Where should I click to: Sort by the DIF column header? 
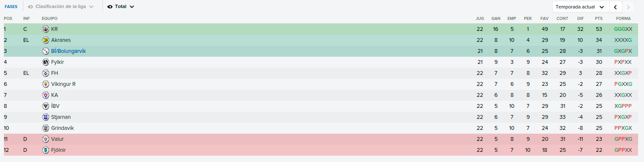pyautogui.click(x=580, y=19)
